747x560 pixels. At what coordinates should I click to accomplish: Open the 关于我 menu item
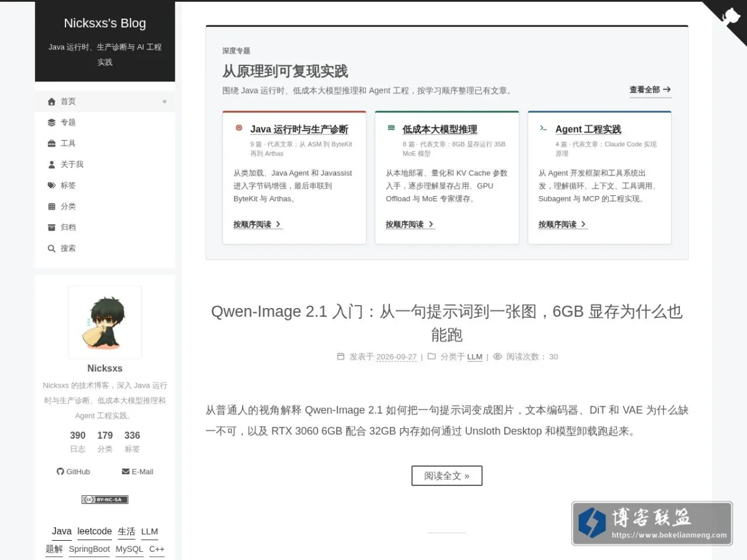105,164
